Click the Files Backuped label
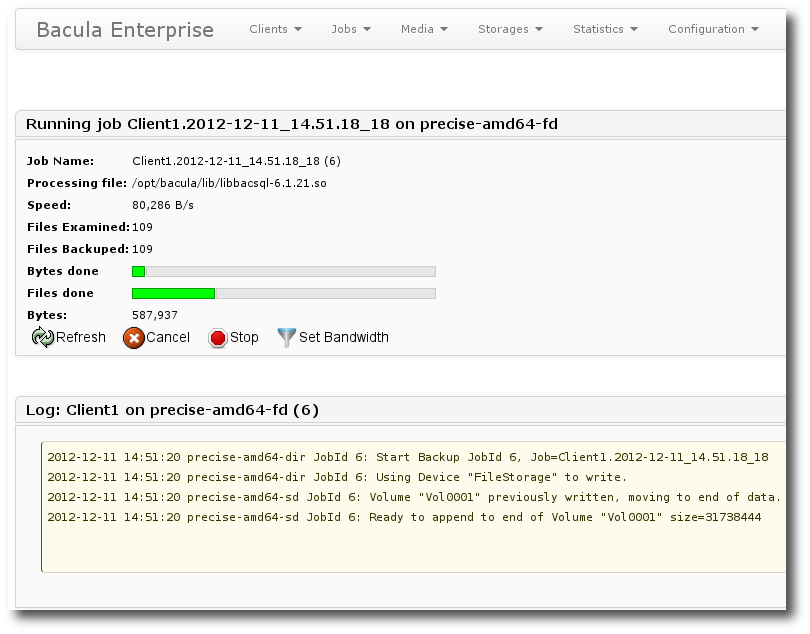 click(78, 249)
